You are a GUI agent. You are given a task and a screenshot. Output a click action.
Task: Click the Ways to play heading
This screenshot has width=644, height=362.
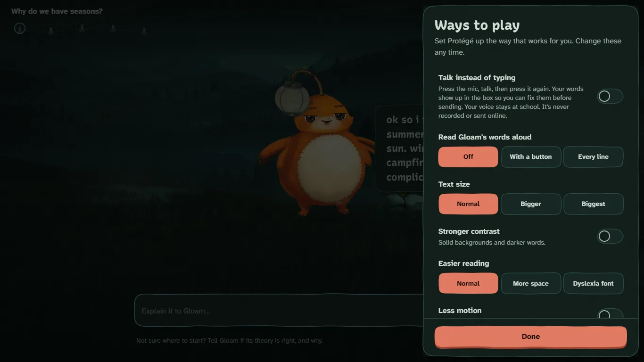(x=477, y=25)
